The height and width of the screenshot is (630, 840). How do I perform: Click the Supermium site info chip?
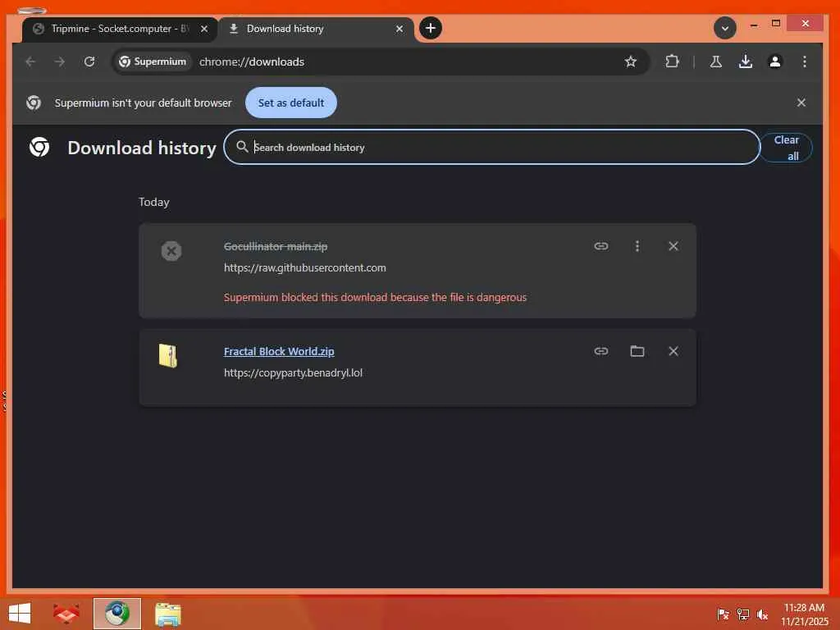tap(153, 62)
